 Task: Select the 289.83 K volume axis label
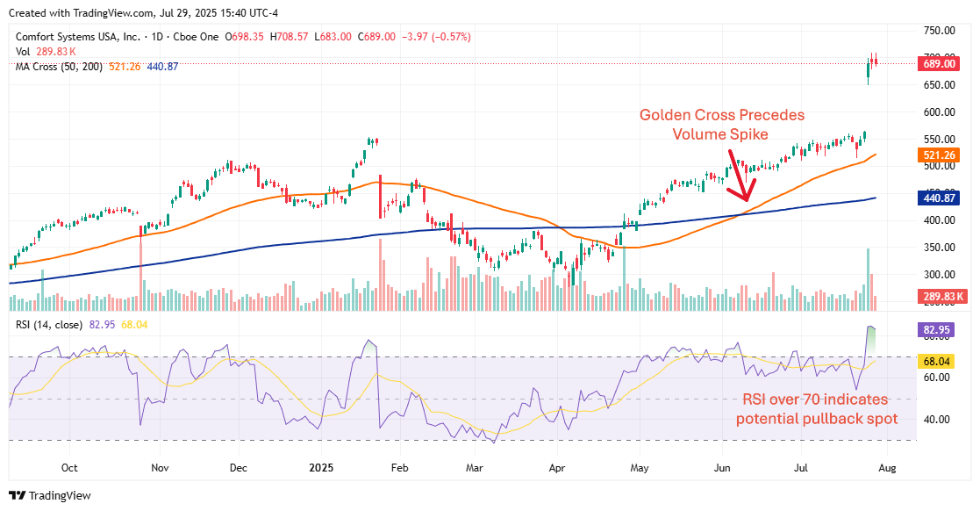(x=941, y=297)
